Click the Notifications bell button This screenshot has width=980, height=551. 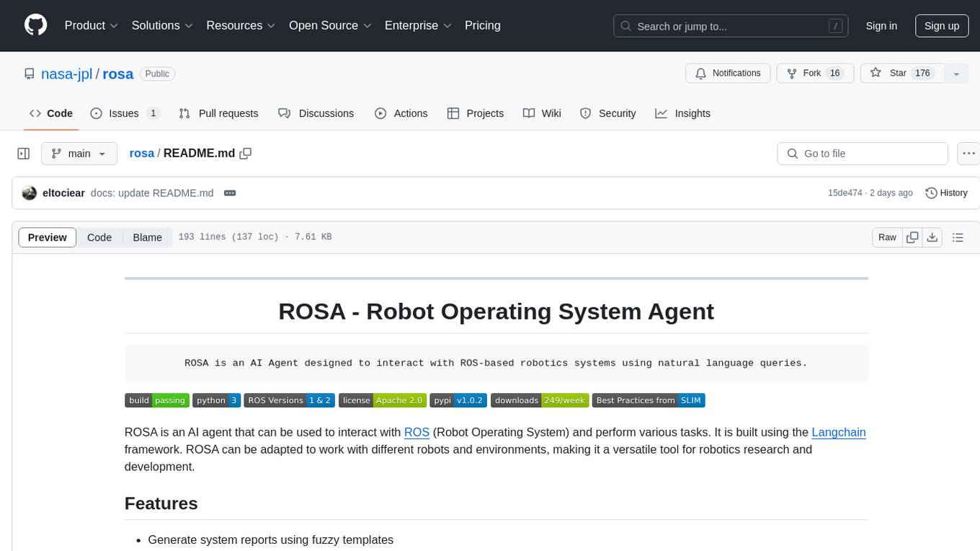pyautogui.click(x=728, y=74)
